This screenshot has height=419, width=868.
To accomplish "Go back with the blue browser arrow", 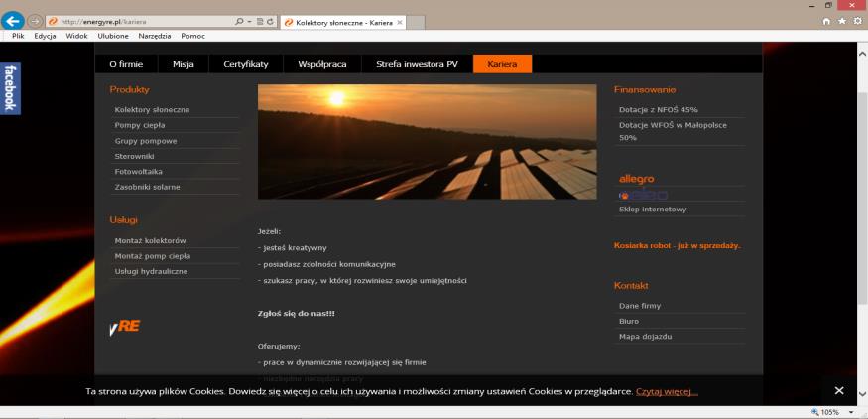I will click(x=13, y=21).
